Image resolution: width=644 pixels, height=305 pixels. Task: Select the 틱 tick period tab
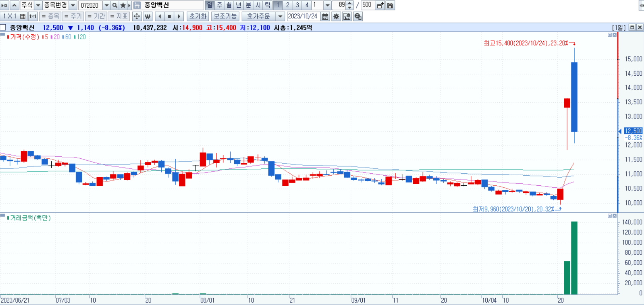tap(267, 5)
